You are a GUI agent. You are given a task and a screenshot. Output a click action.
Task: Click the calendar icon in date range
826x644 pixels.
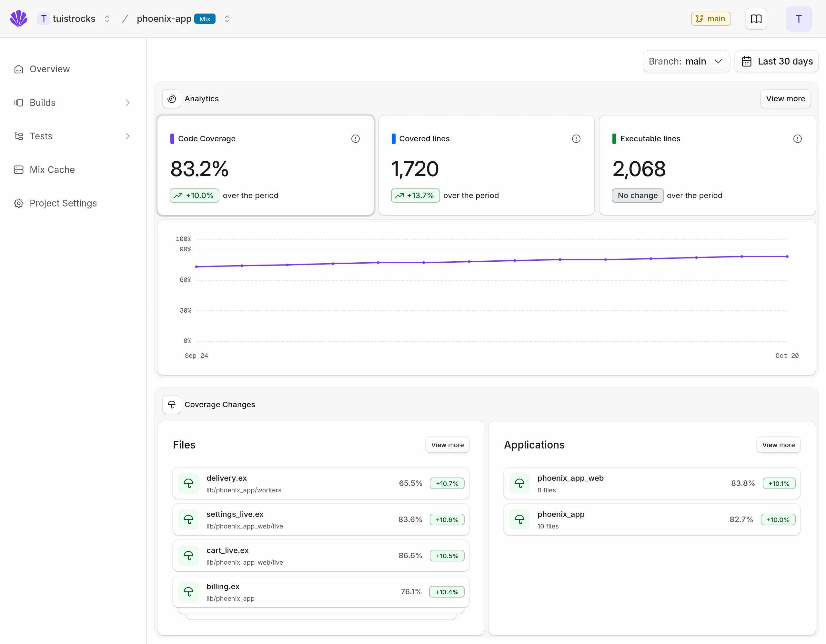746,61
